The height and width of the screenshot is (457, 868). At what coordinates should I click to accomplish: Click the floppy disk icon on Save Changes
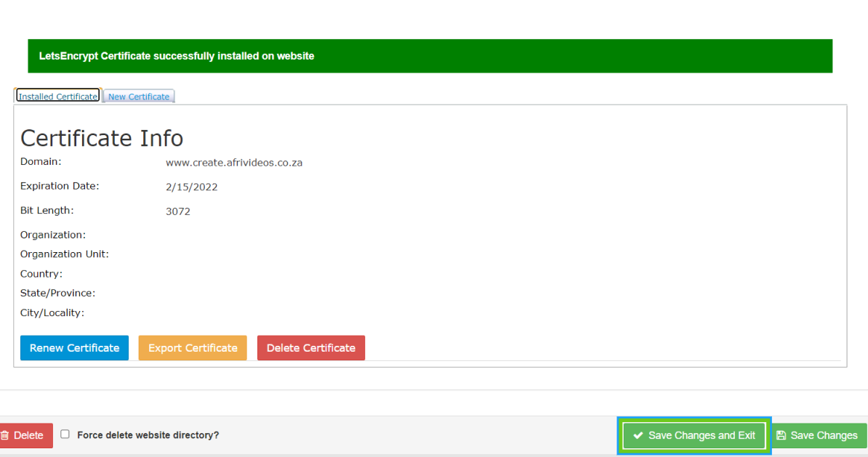(x=781, y=436)
